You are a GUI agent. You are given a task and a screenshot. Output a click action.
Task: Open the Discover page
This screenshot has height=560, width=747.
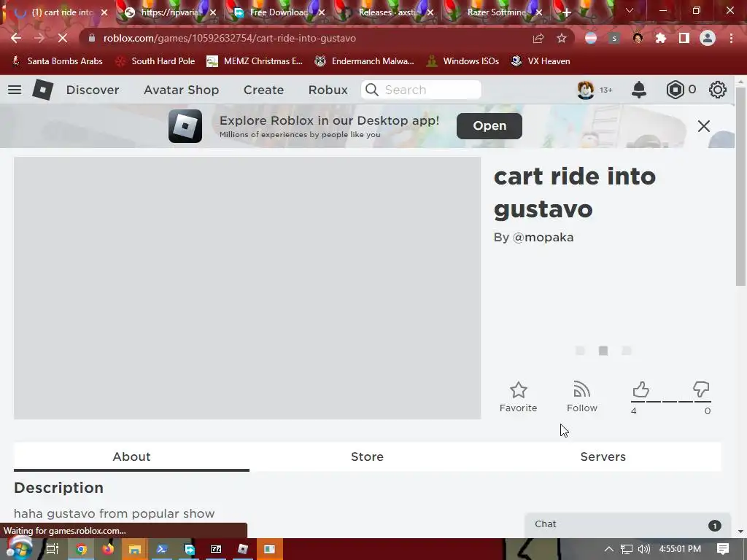pyautogui.click(x=93, y=90)
